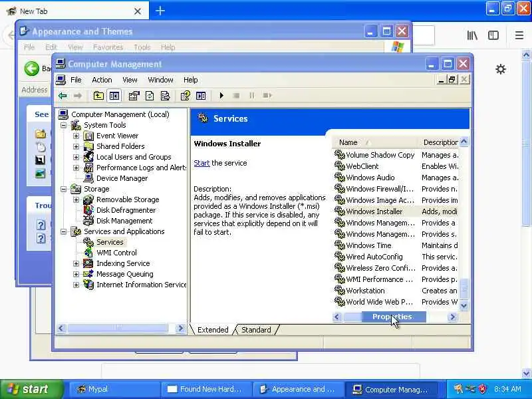Viewport: 532px width, 399px height.
Task: Switch to Appearance and Themes taskbar button
Action: (298, 389)
